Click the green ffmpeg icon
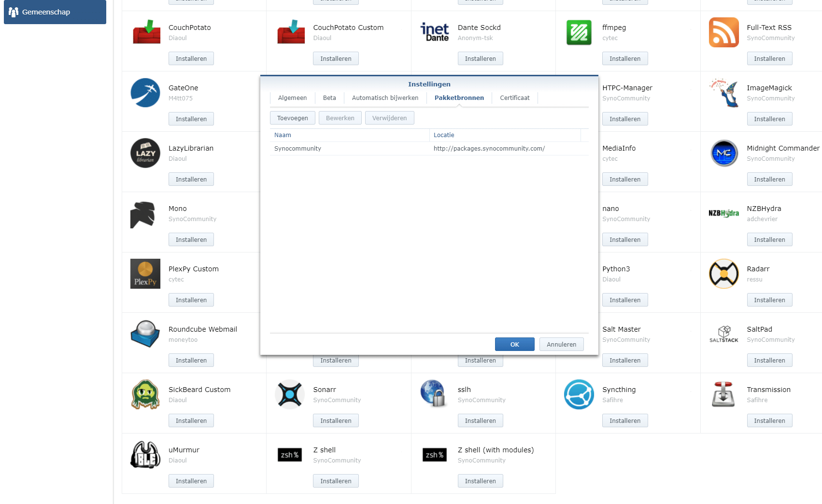This screenshot has height=504, width=822. click(x=579, y=32)
